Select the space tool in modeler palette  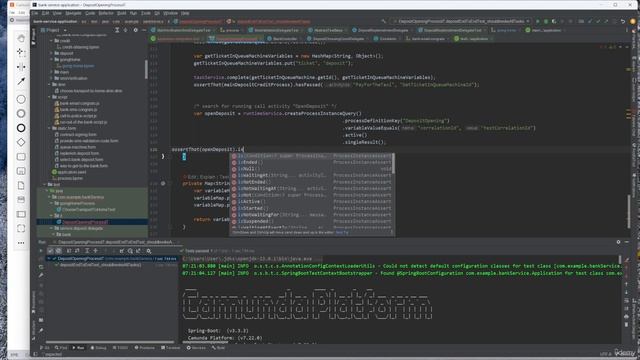coord(21,67)
